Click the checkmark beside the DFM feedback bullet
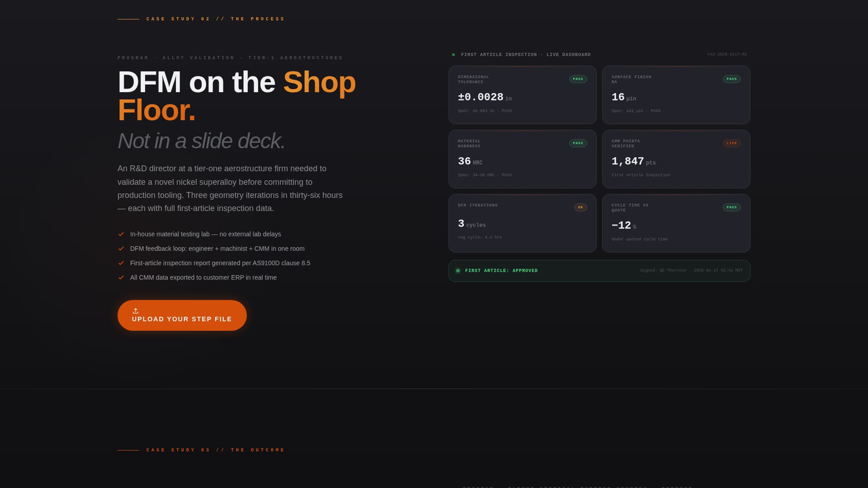 pos(121,248)
